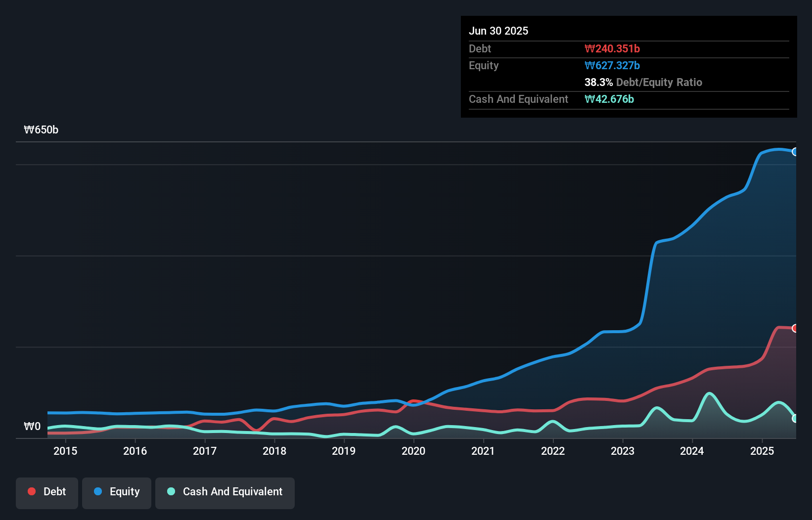Click the teal dot in Cash legend
This screenshot has height=520, width=812.
171,491
